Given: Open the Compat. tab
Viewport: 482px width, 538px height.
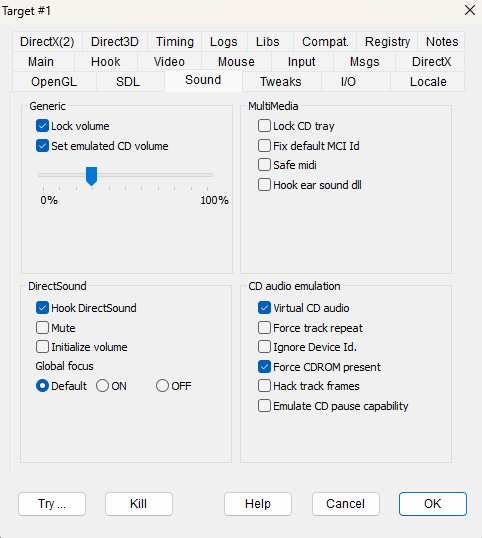Looking at the screenshot, I should click(325, 42).
